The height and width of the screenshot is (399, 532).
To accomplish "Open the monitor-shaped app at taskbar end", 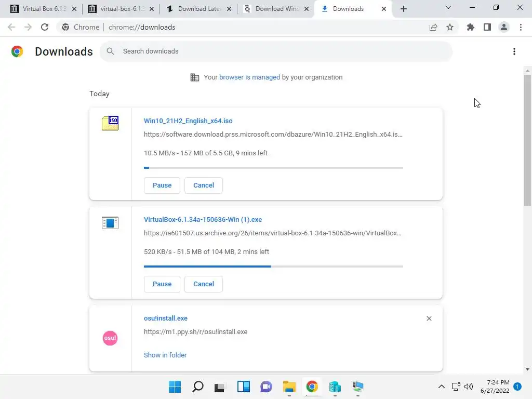I will [x=357, y=387].
